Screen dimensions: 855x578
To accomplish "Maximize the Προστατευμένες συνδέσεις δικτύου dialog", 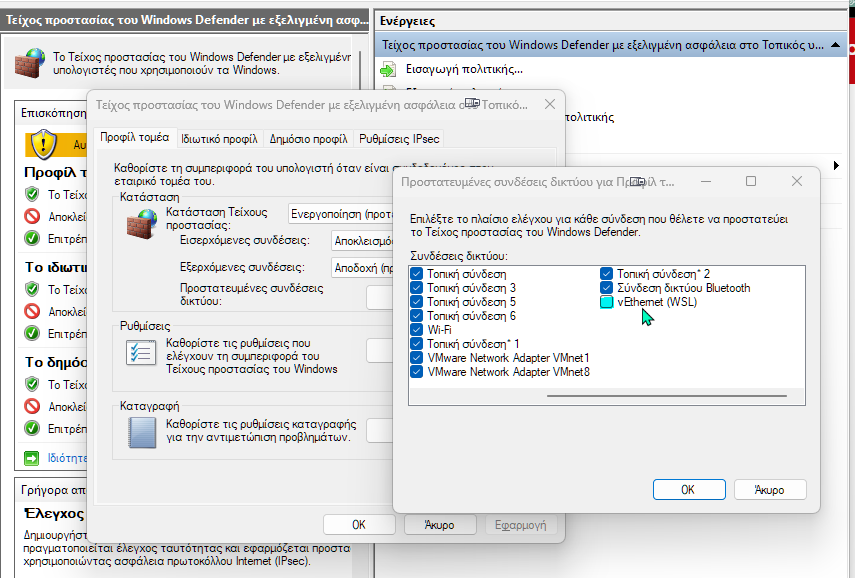I will tap(751, 182).
